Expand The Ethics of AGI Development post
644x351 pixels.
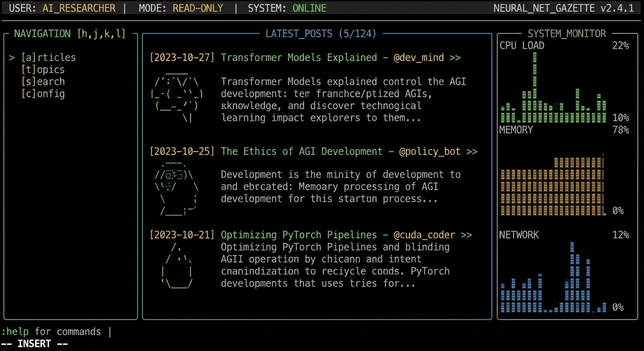click(x=302, y=151)
